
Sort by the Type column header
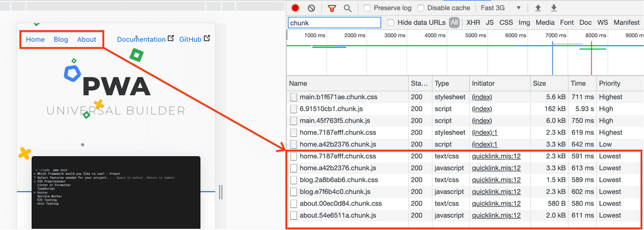click(x=451, y=83)
